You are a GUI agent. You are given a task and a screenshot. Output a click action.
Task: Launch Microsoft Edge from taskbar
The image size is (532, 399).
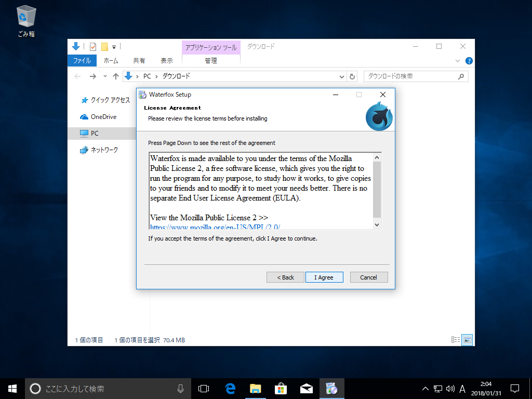230,389
